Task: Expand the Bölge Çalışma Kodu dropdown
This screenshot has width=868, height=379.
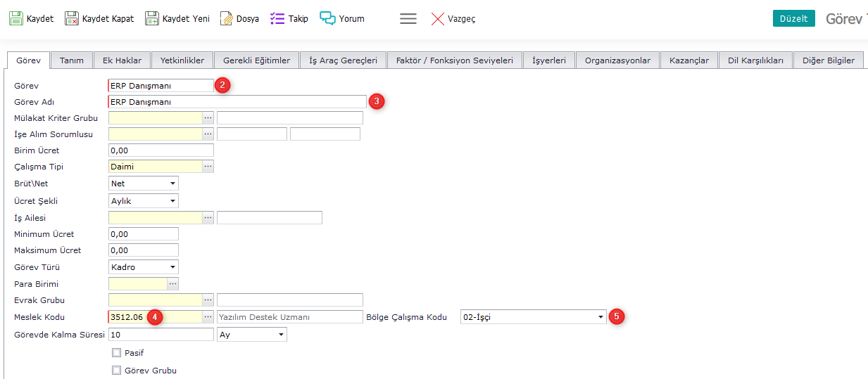Action: pyautogui.click(x=600, y=317)
